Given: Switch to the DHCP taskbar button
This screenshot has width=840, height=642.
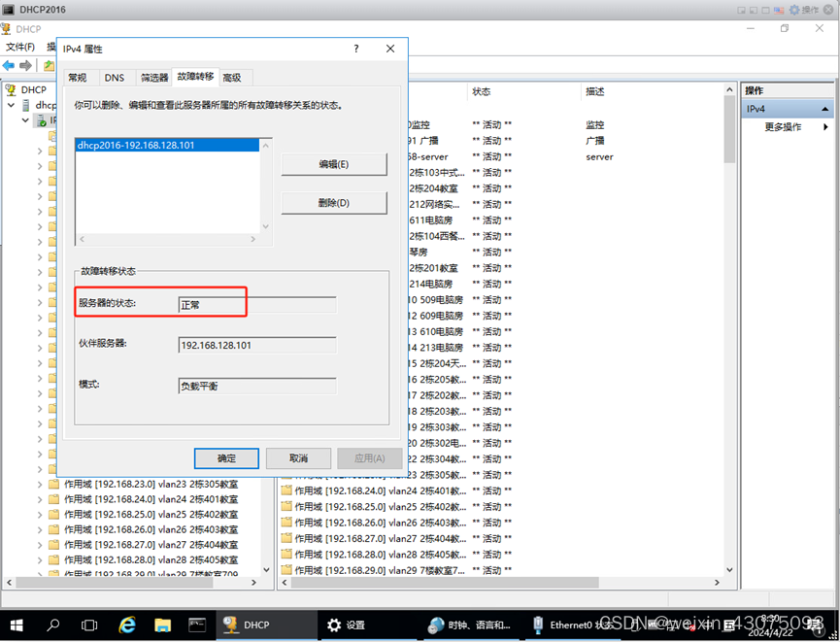Looking at the screenshot, I should coord(266,625).
